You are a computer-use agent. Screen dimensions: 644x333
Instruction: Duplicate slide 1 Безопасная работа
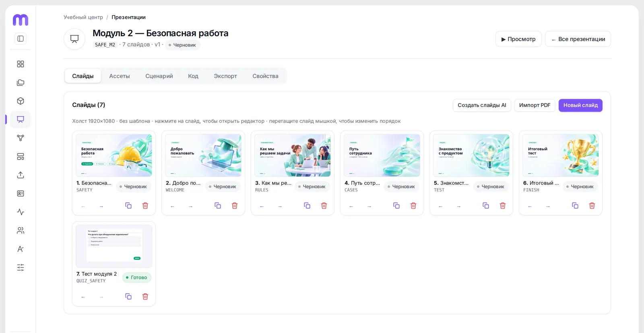pos(128,206)
